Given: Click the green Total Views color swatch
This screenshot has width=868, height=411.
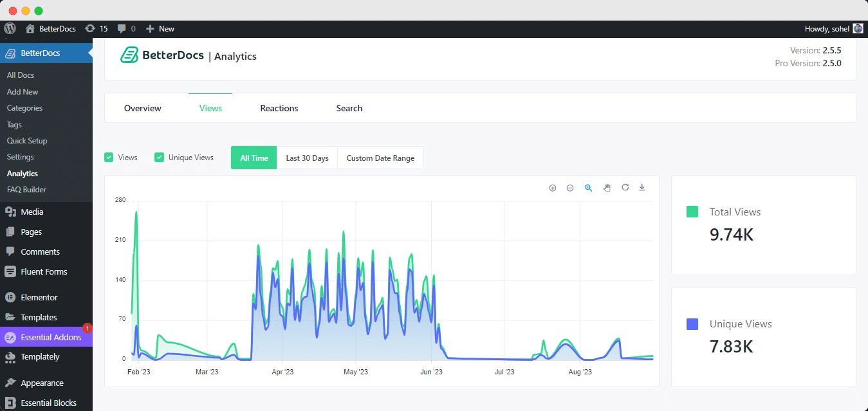Looking at the screenshot, I should (x=692, y=212).
